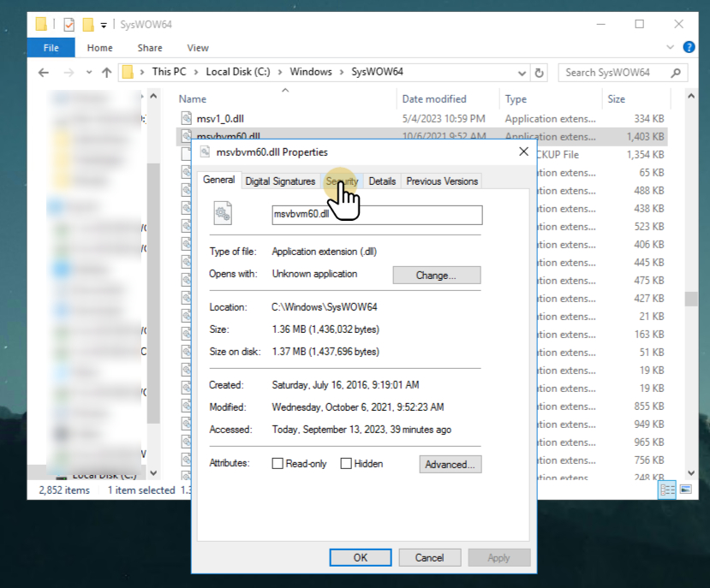This screenshot has width=710, height=588.
Task: Click the 1,354 KB size cell
Action: point(645,155)
